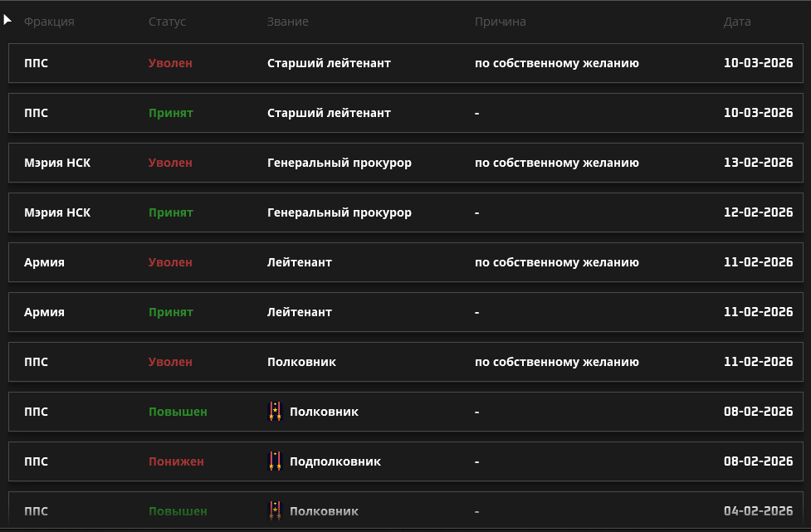Screen dimensions: 811x532
Task: Click the date 12-02-2026
Action: pos(758,212)
